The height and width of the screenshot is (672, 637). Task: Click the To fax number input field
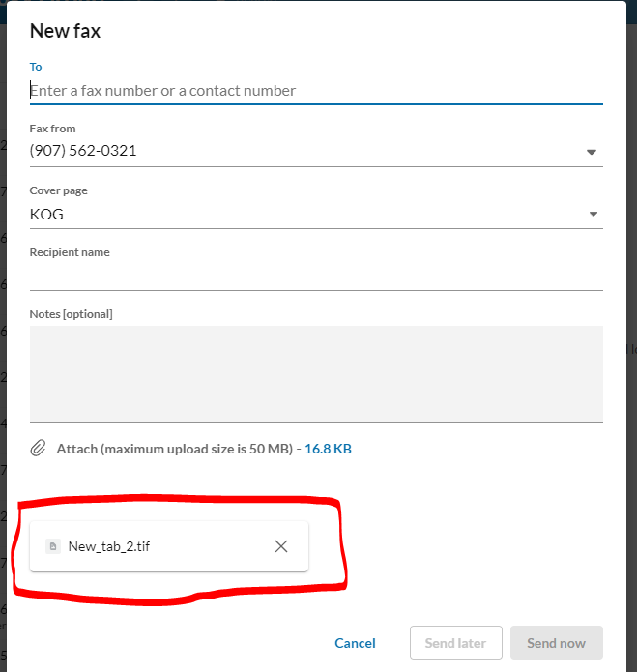316,91
